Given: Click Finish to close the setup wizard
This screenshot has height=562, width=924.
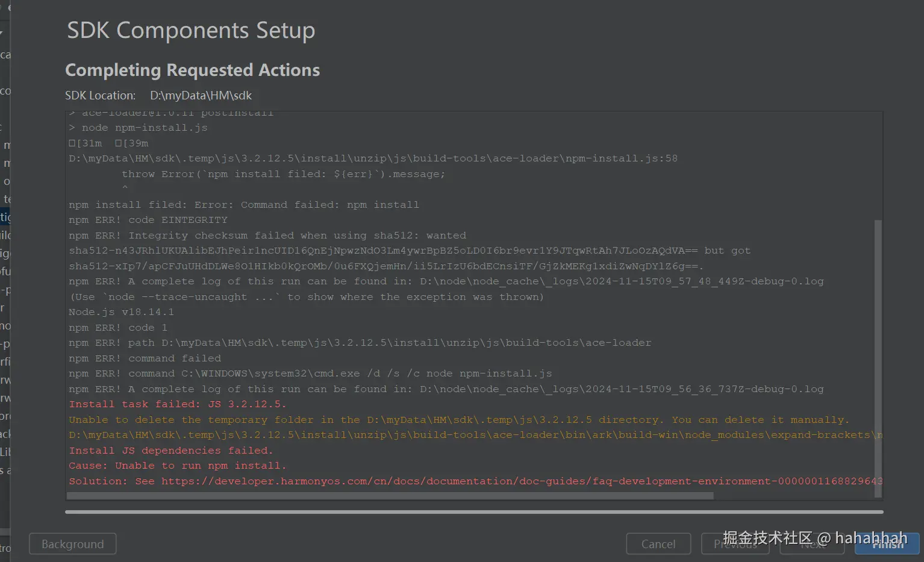Looking at the screenshot, I should pyautogui.click(x=887, y=544).
